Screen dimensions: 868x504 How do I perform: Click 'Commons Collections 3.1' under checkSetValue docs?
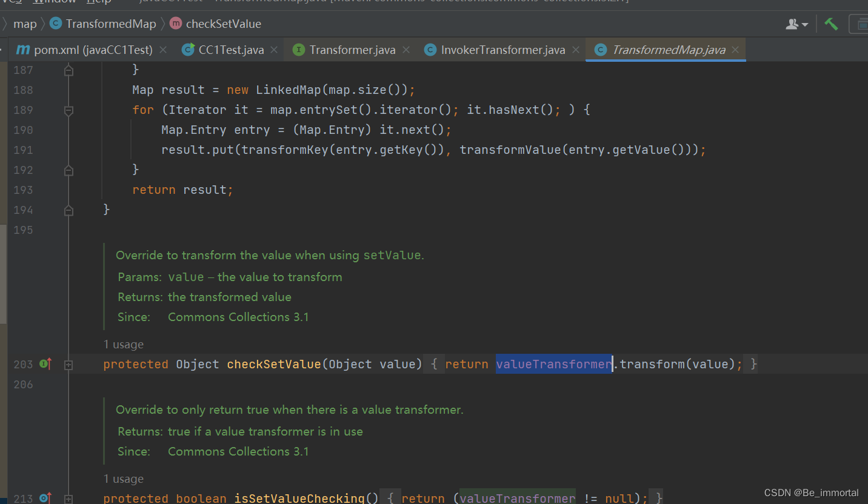pyautogui.click(x=238, y=317)
